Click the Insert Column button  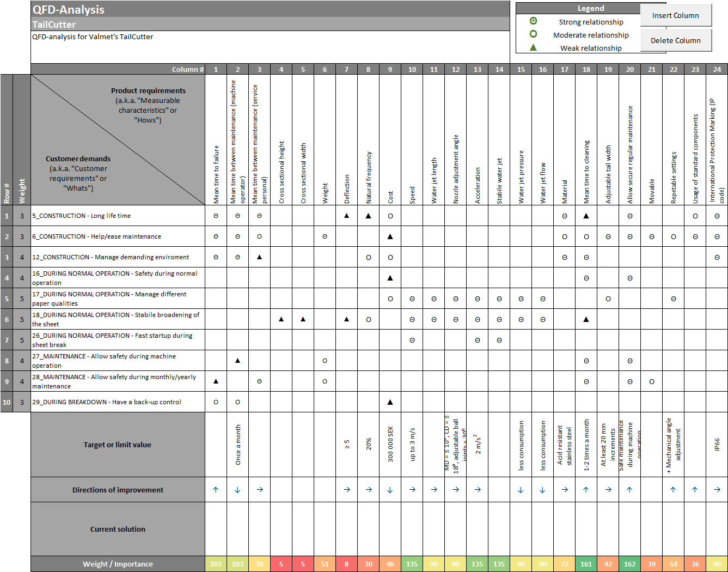pyautogui.click(x=676, y=15)
